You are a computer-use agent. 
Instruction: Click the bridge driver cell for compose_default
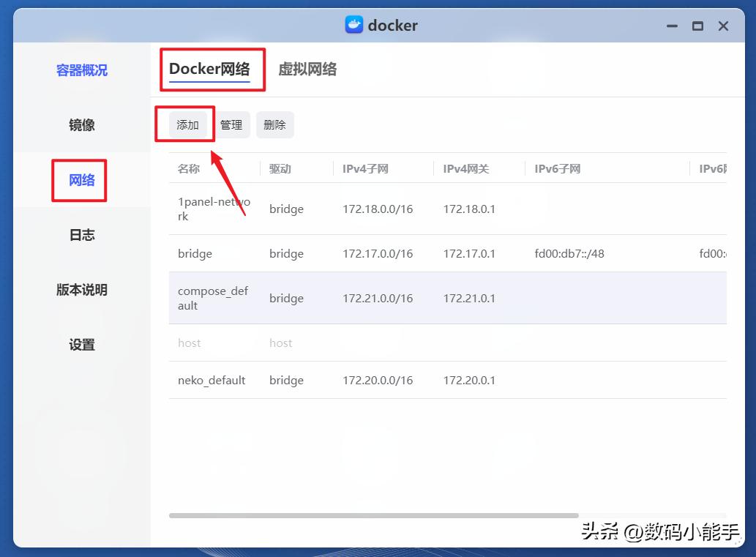pyautogui.click(x=286, y=298)
